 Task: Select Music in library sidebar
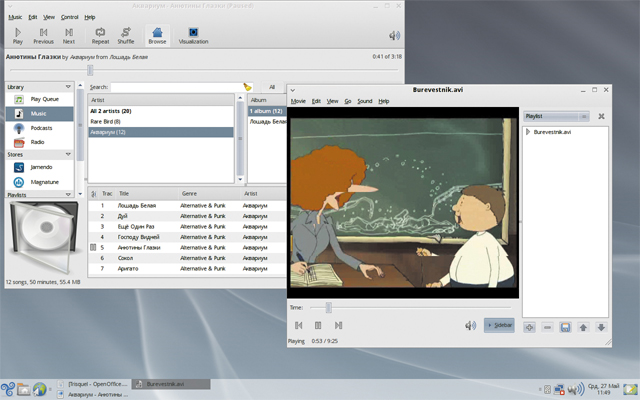(x=40, y=113)
